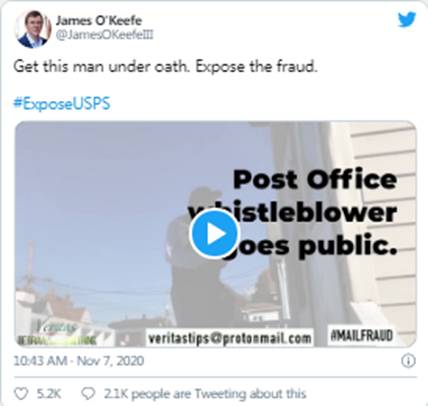The image size is (428, 406).
Task: Follow the #ExposeUSPS hashtag
Action: pyautogui.click(x=62, y=104)
